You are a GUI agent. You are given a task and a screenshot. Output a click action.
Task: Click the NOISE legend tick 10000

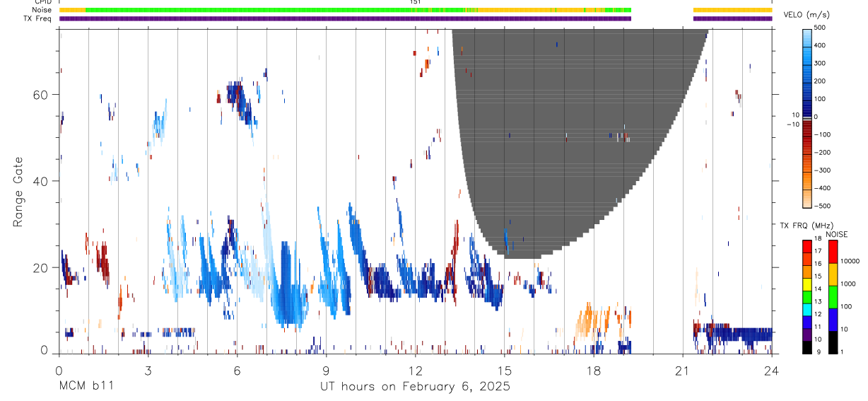point(850,261)
